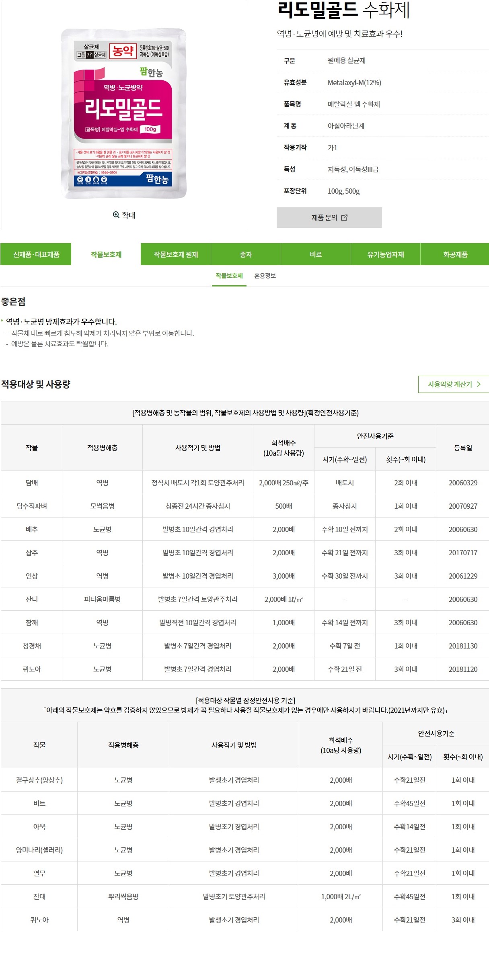Switch to the 작물보호제 원제 tab
Image resolution: width=489 pixels, height=980 pixels.
tap(176, 254)
